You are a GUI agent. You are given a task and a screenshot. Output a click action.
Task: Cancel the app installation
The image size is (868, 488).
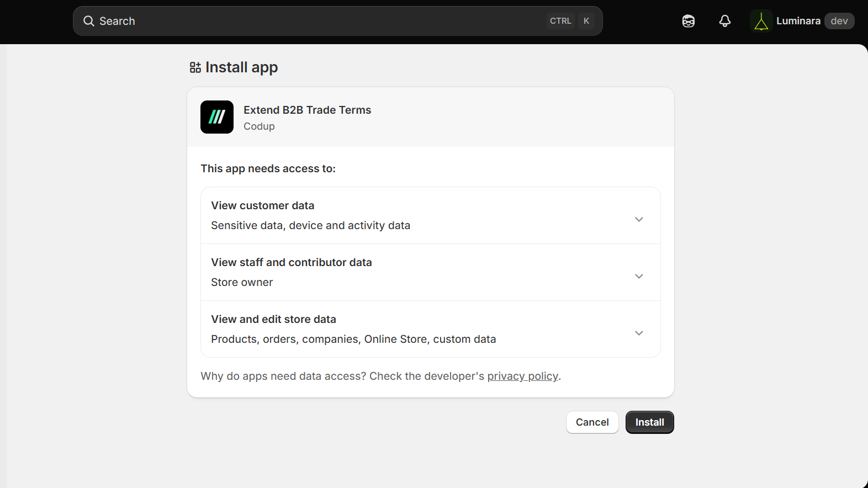(x=592, y=422)
